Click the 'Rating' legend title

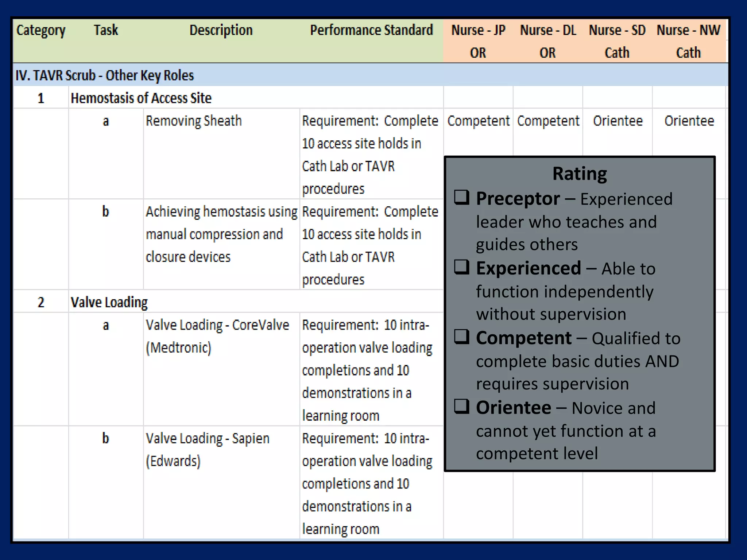(580, 174)
